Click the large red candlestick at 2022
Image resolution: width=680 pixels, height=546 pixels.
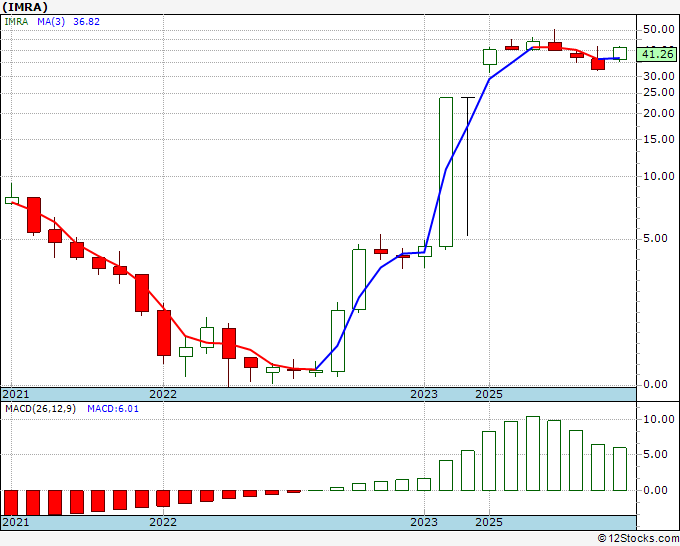(163, 333)
